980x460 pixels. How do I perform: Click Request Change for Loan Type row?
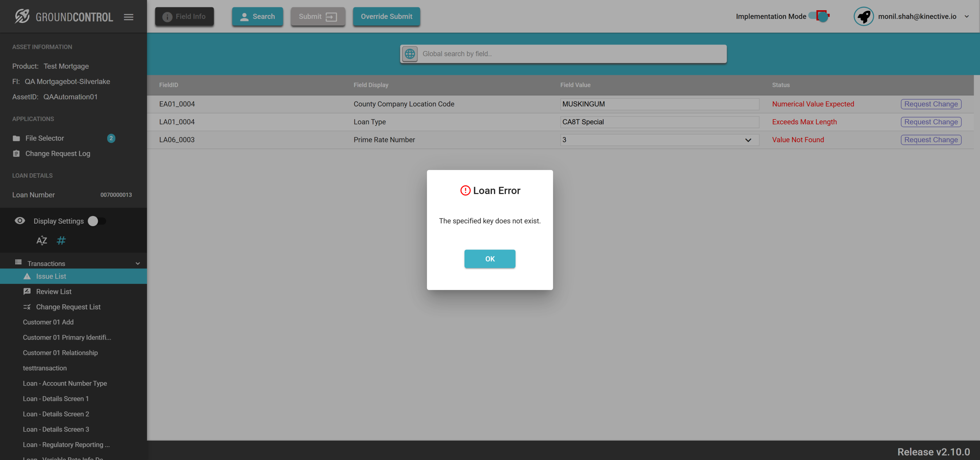pyautogui.click(x=930, y=122)
